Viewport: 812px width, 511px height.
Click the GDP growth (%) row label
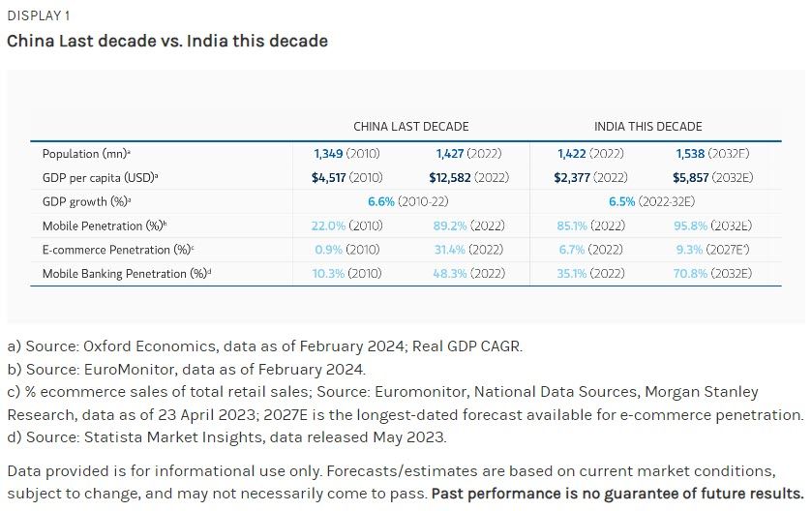click(x=86, y=202)
